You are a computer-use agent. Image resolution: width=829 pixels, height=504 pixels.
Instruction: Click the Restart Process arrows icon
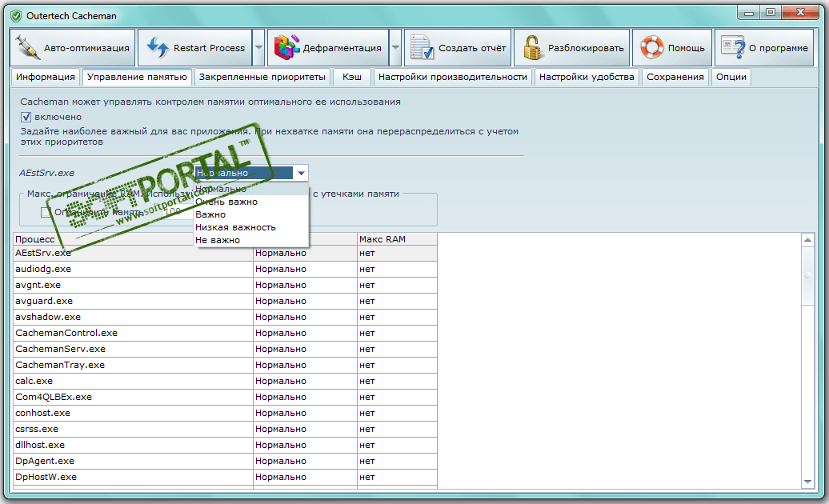click(x=158, y=47)
